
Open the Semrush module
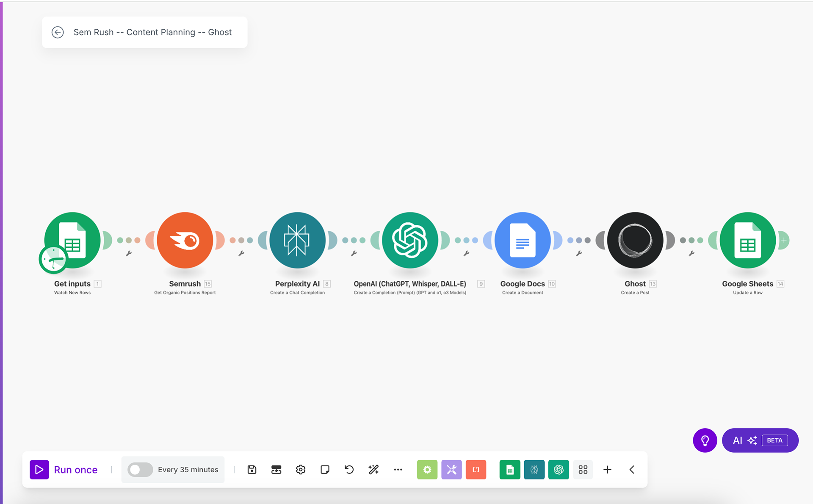tap(185, 240)
